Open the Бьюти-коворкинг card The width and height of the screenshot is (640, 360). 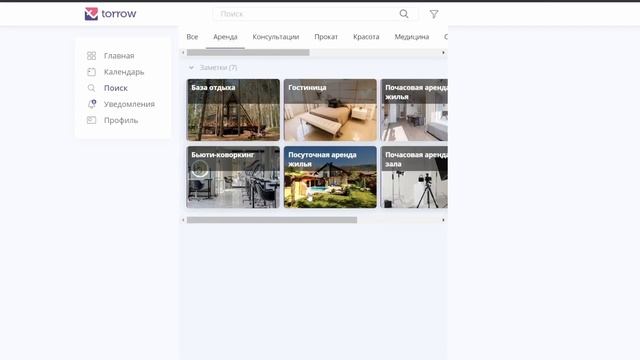[x=233, y=177]
